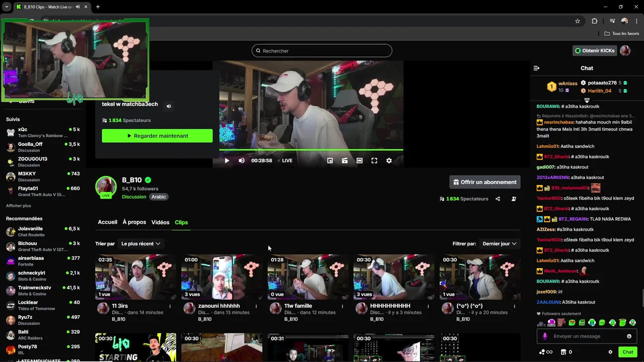This screenshot has height=362, width=644.
Task: Expand the chat gift leaderboard handle
Action: tap(587, 101)
